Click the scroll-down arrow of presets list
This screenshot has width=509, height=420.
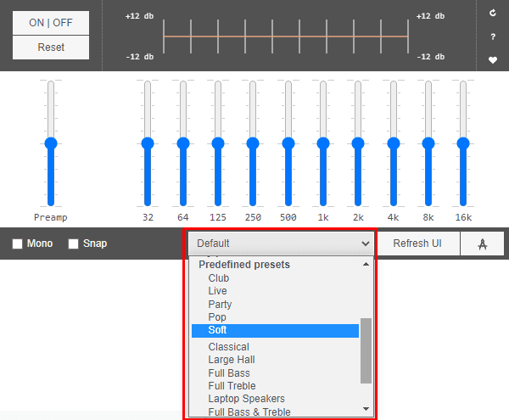pyautogui.click(x=366, y=409)
